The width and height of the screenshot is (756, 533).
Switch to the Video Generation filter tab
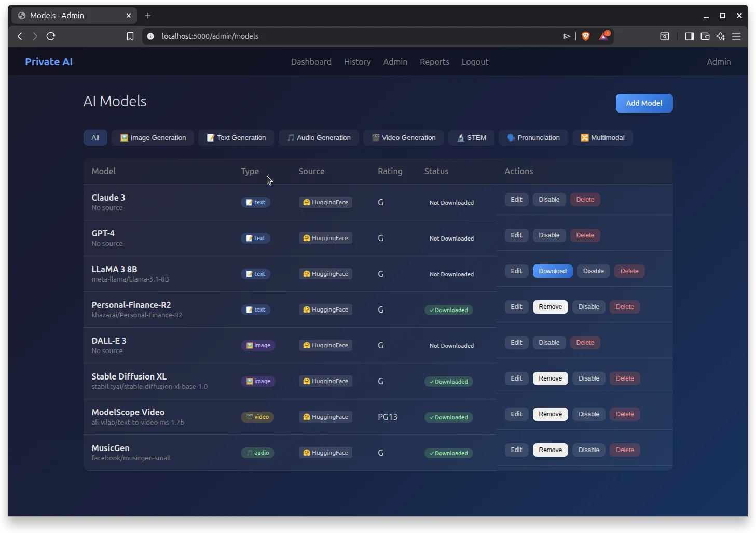click(x=403, y=137)
